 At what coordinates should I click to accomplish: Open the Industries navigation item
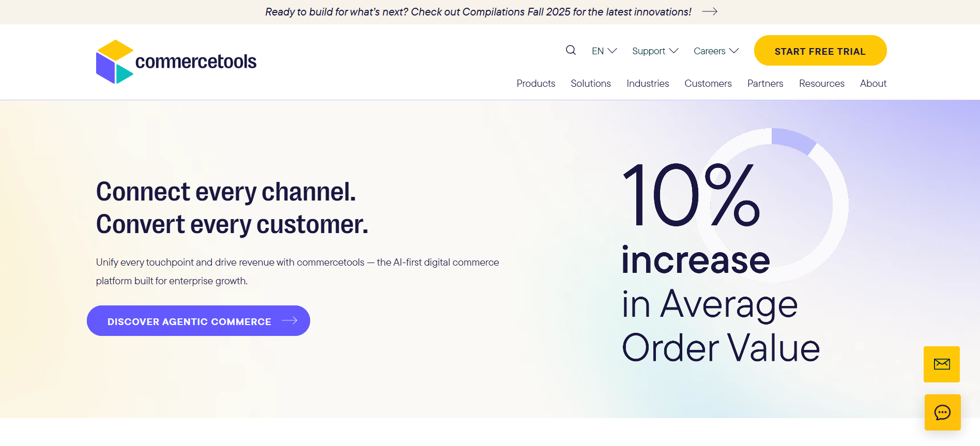pyautogui.click(x=647, y=83)
